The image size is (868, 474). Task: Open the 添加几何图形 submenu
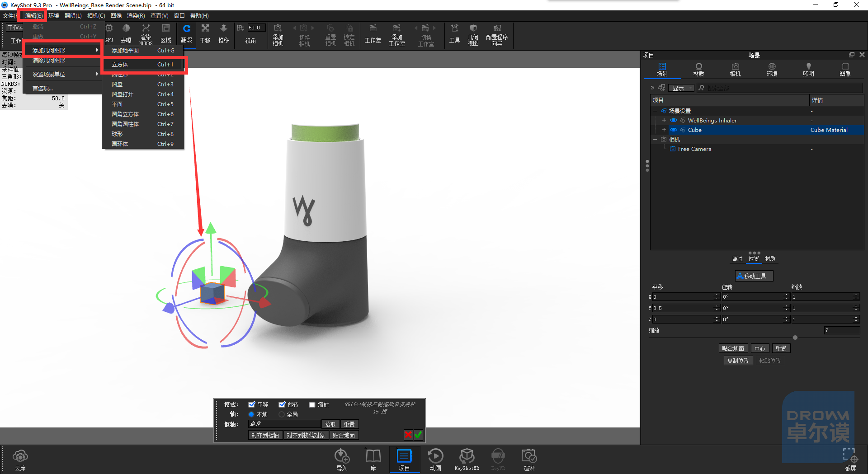[x=62, y=50]
